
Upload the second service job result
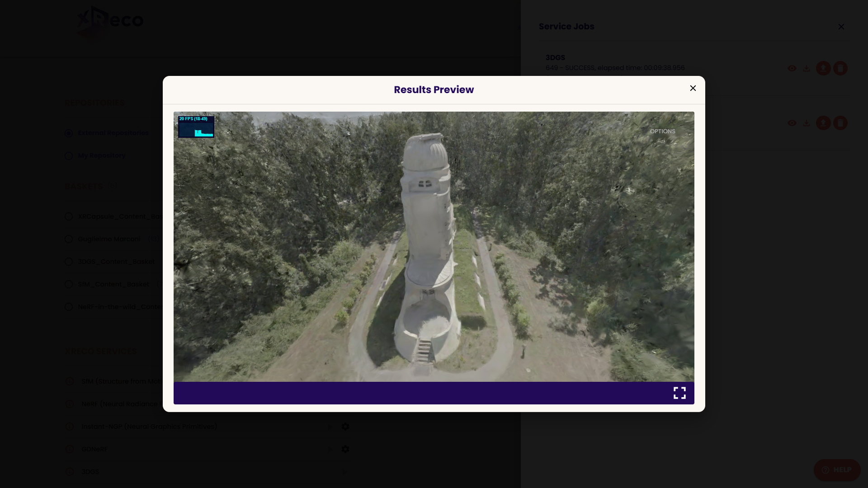pyautogui.click(x=823, y=123)
